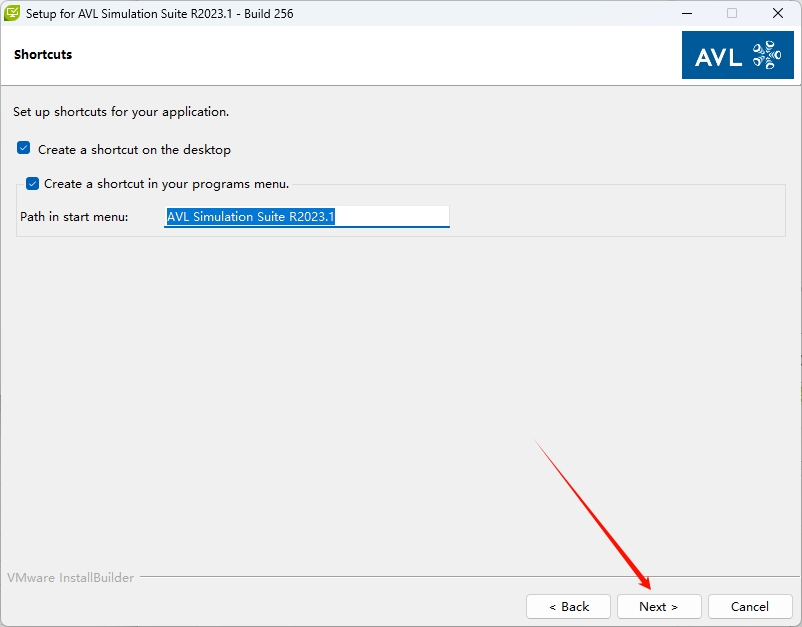Uncheck the desktop shortcut checkbox
Image resolution: width=802 pixels, height=627 pixels.
click(24, 149)
